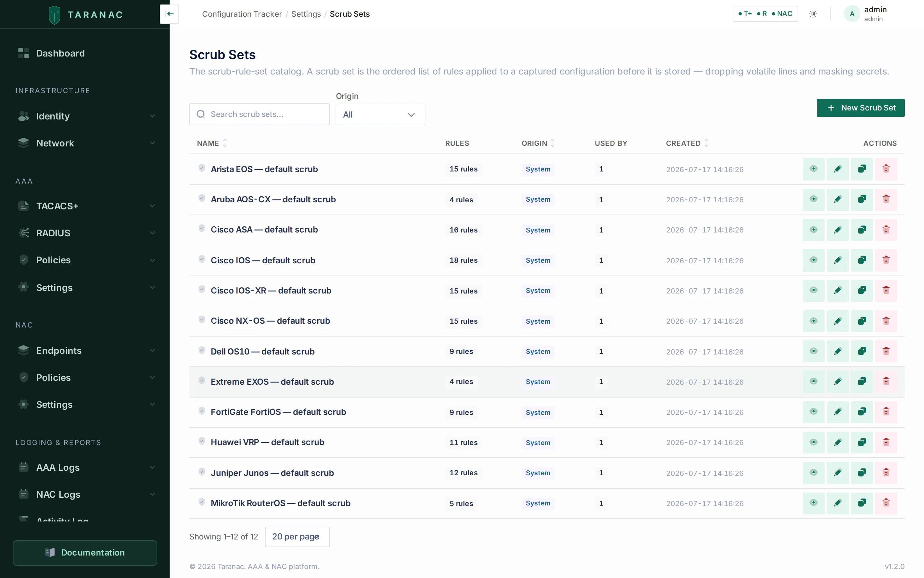Expand the AAA Policies menu
The width and height of the screenshot is (924, 578).
coord(85,260)
